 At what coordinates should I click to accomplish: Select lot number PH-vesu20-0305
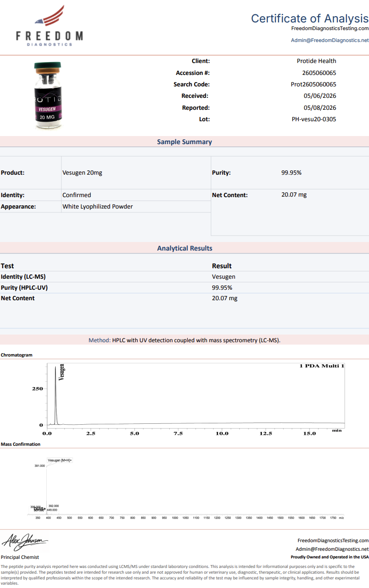click(314, 119)
